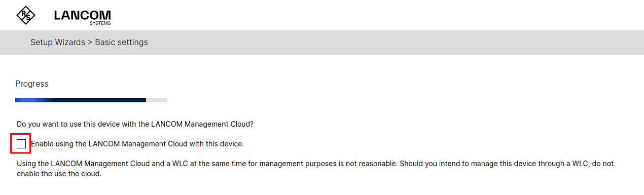Enable the LANCOM Management Cloud checkbox

point(21,144)
